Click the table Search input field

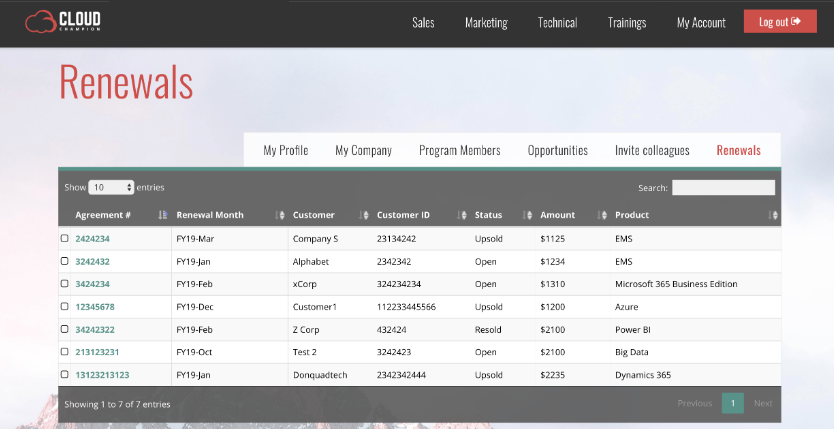(x=722, y=188)
